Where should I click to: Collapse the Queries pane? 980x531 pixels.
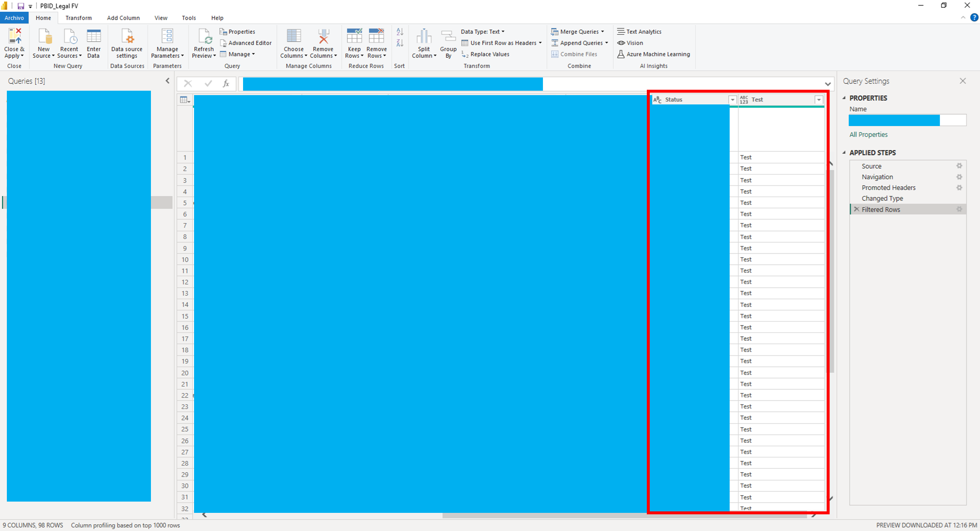168,81
